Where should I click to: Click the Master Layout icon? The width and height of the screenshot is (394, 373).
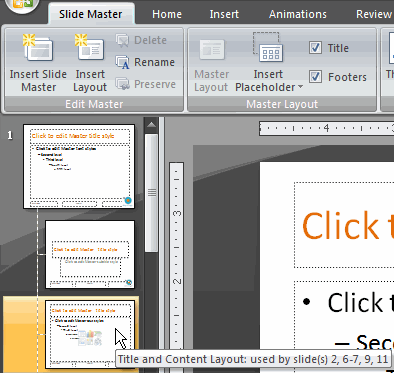[212, 49]
